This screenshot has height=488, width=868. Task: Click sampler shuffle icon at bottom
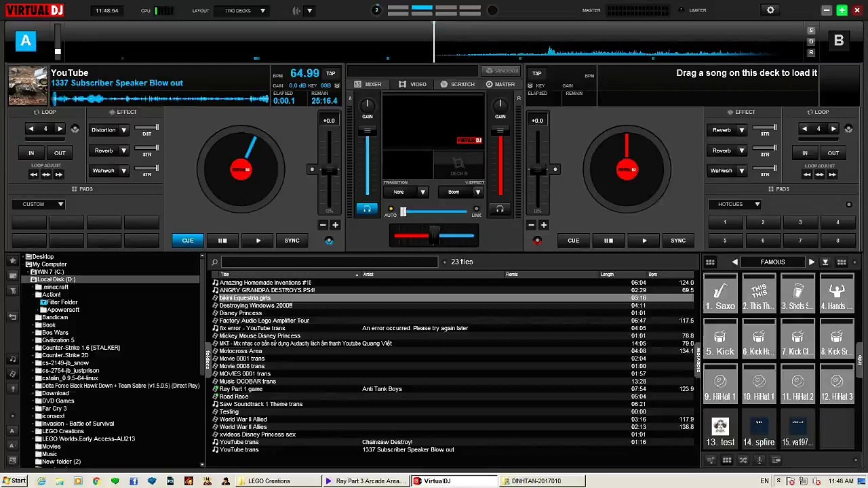[x=743, y=460]
